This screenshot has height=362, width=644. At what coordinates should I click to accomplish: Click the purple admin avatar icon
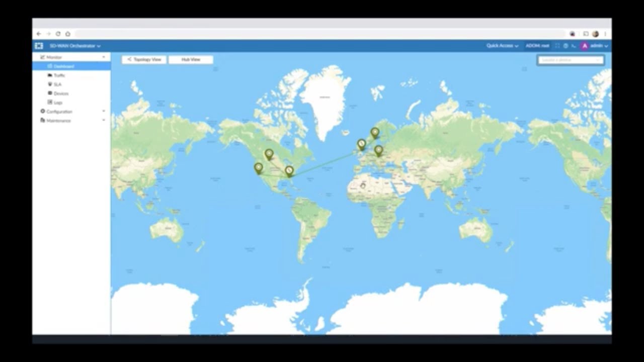[x=585, y=46]
